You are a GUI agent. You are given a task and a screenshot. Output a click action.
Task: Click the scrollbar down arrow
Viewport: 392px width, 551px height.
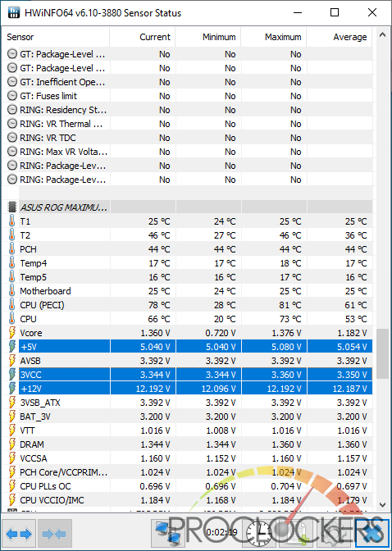382,504
